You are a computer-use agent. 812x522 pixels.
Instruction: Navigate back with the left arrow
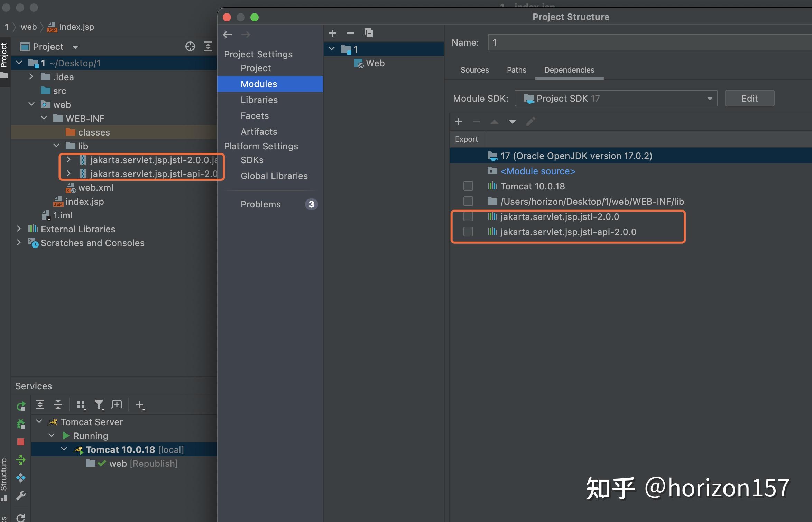(227, 35)
